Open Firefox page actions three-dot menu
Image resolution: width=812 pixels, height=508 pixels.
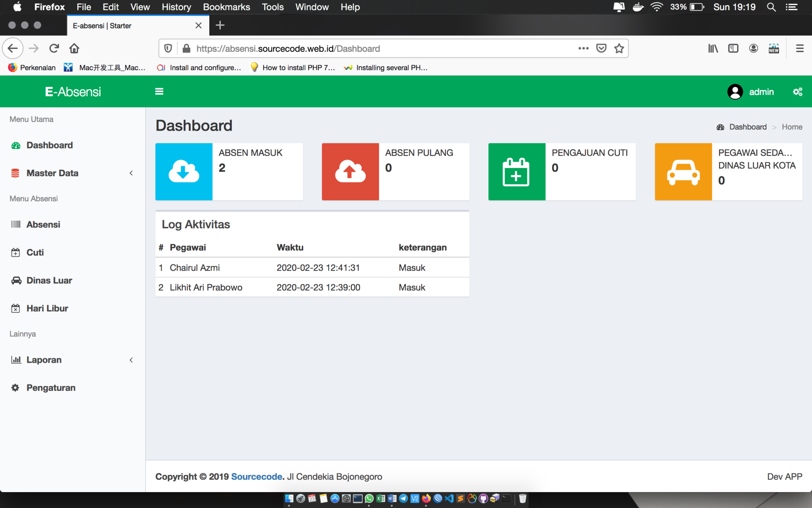click(x=583, y=48)
